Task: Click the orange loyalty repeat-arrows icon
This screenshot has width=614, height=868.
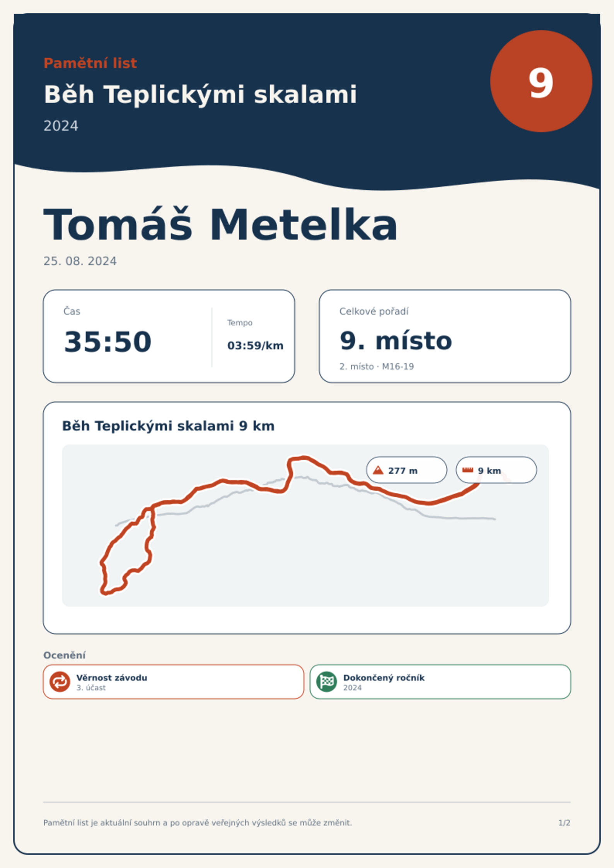Action: tap(60, 681)
